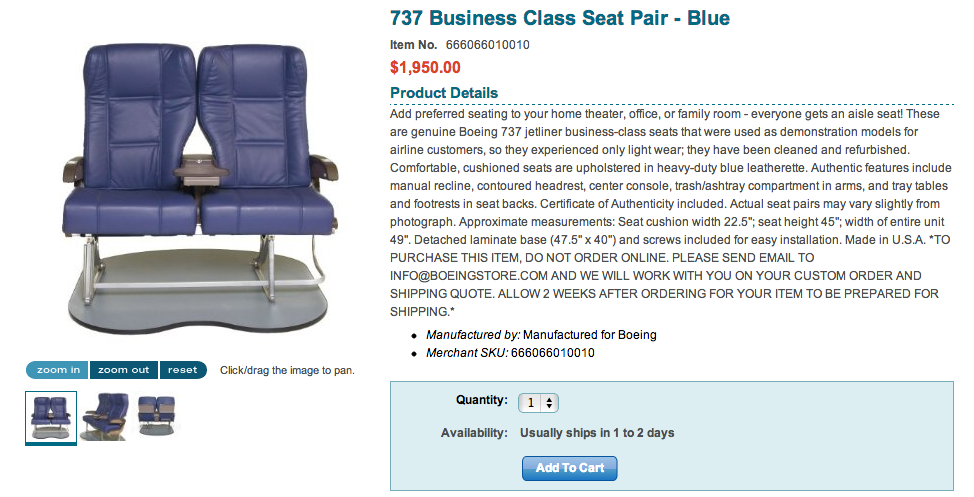This screenshot has height=497, width=974.
Task: Click the Availability shipping time text
Action: pyautogui.click(x=597, y=433)
